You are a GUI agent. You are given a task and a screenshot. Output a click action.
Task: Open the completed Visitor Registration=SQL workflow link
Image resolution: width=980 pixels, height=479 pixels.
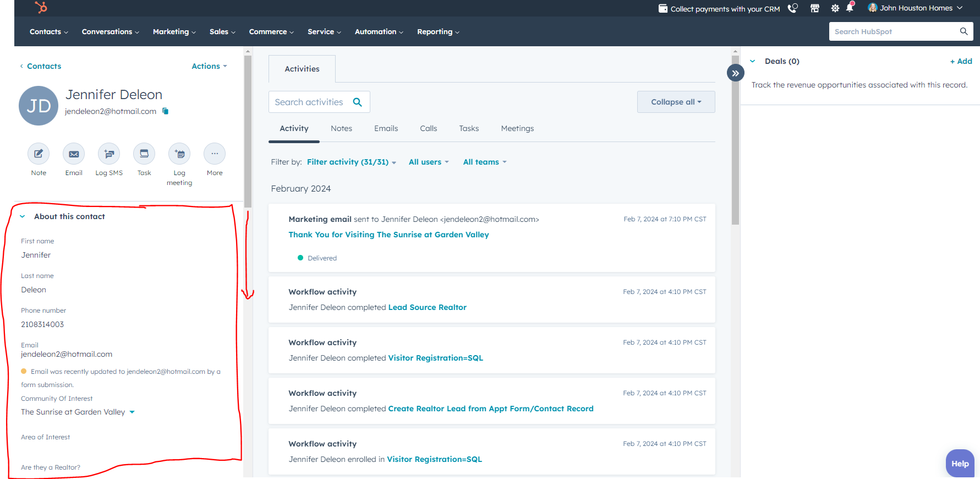tap(435, 358)
